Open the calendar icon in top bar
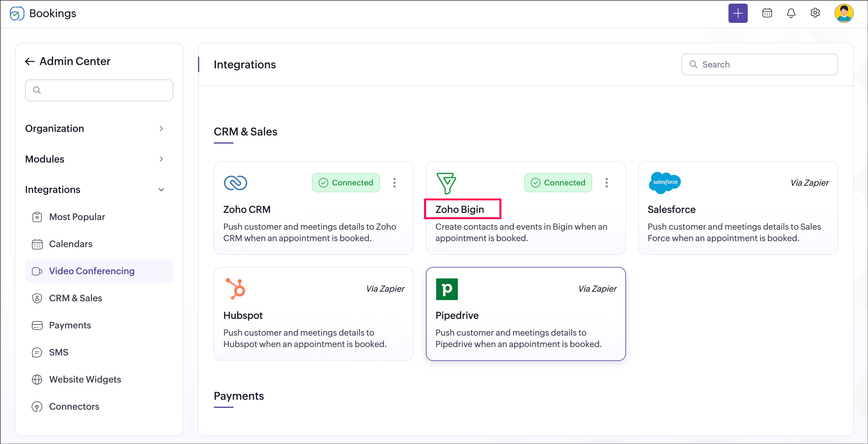 coord(767,14)
